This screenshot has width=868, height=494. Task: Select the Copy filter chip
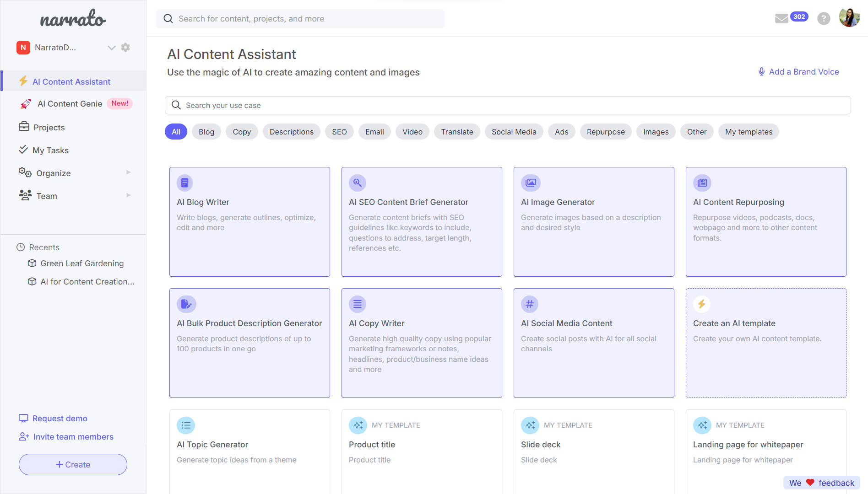pos(242,132)
